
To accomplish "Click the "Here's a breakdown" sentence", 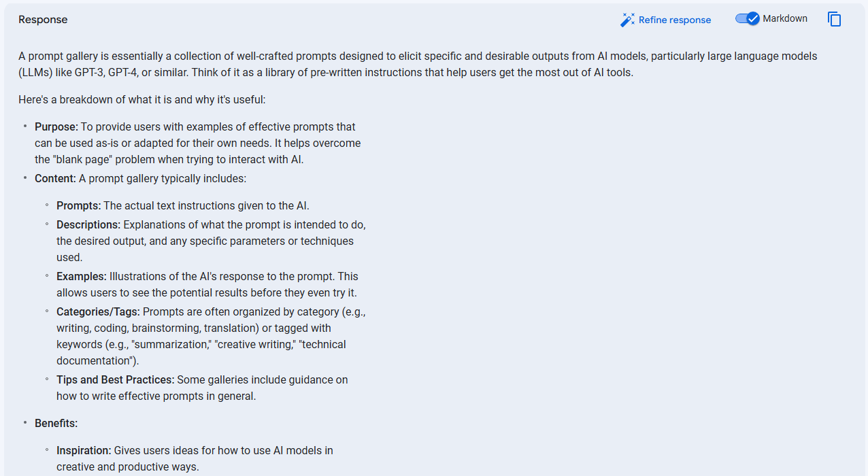I will [x=142, y=100].
